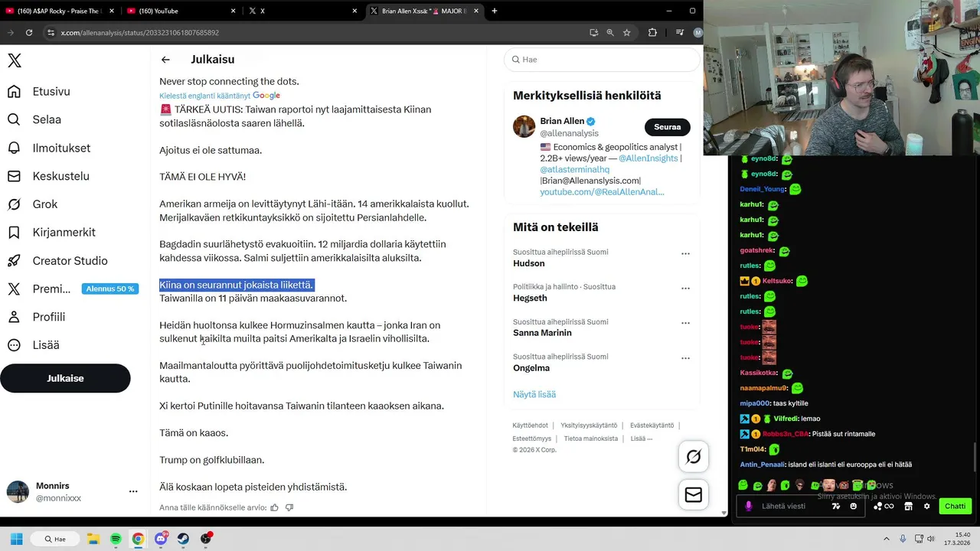
Task: Switch to the X tab
Action: [x=303, y=11]
